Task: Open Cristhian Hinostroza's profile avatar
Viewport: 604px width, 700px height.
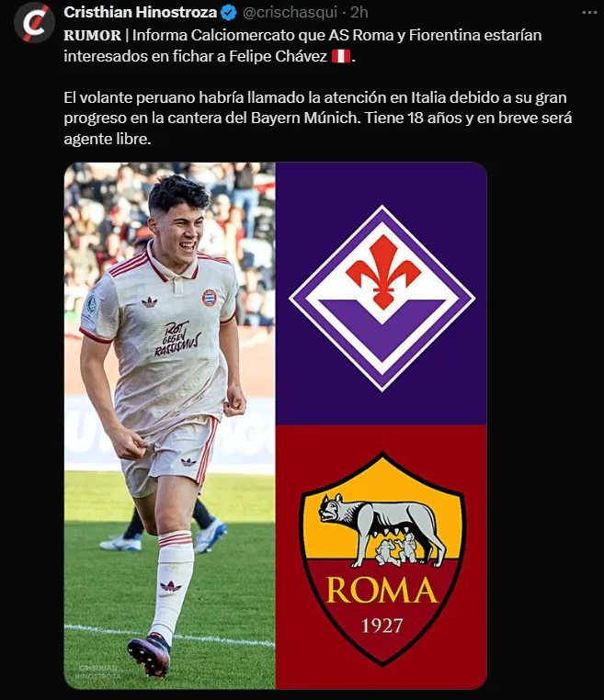Action: (x=34, y=22)
